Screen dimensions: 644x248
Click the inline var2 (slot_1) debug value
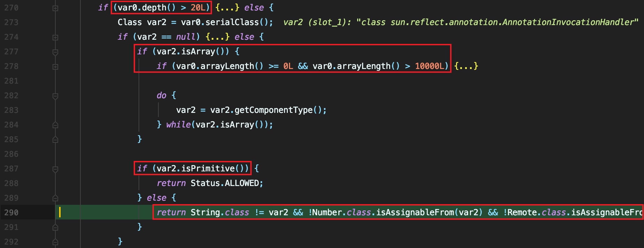[x=461, y=22]
